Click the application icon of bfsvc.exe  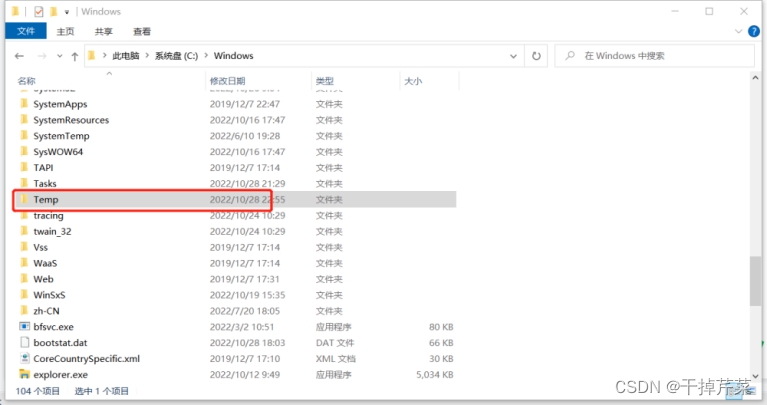[24, 326]
